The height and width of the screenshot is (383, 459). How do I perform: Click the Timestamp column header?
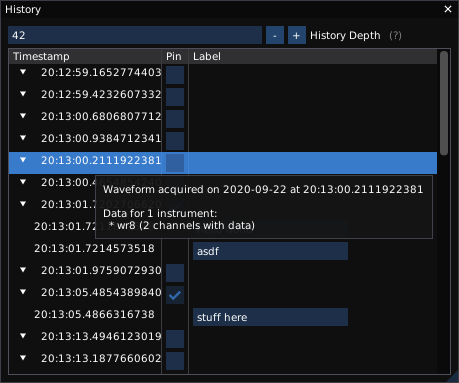tap(41, 56)
